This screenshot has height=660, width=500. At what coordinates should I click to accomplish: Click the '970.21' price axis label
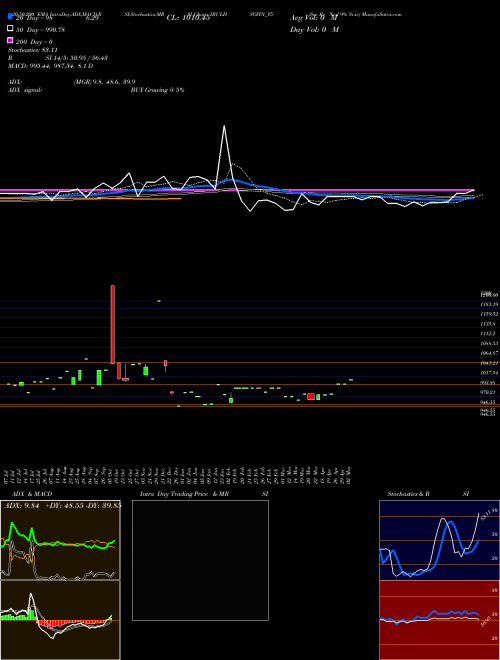coord(489,392)
